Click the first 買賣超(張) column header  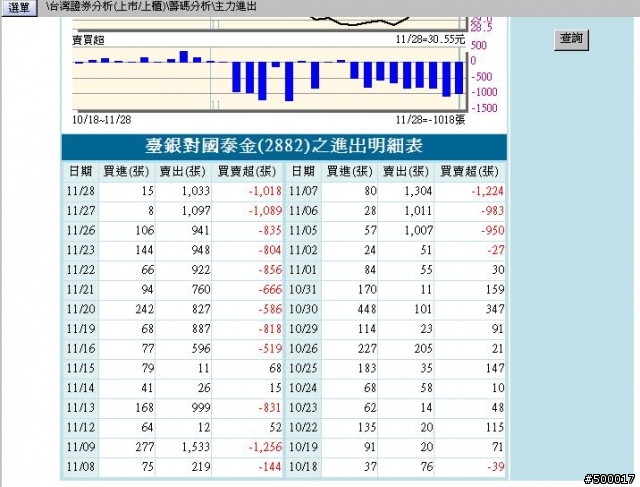pyautogui.click(x=247, y=171)
